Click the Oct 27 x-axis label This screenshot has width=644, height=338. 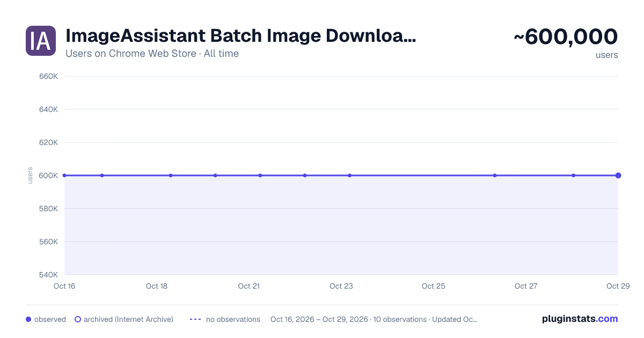click(x=526, y=286)
